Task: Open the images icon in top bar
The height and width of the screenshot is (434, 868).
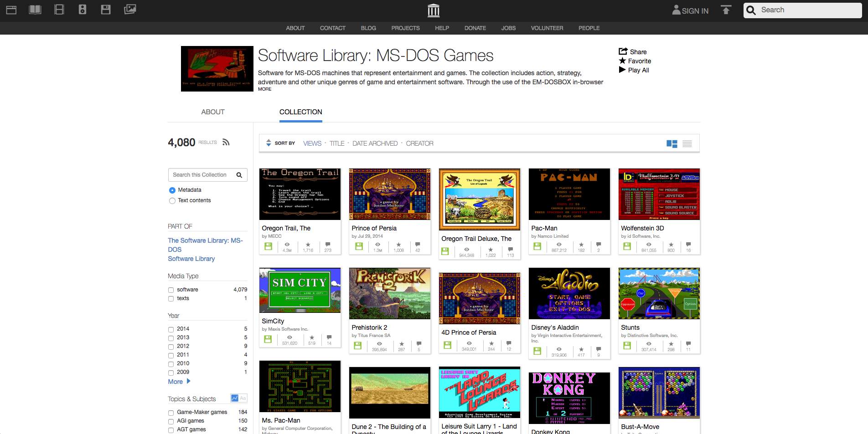Action: 130,9
